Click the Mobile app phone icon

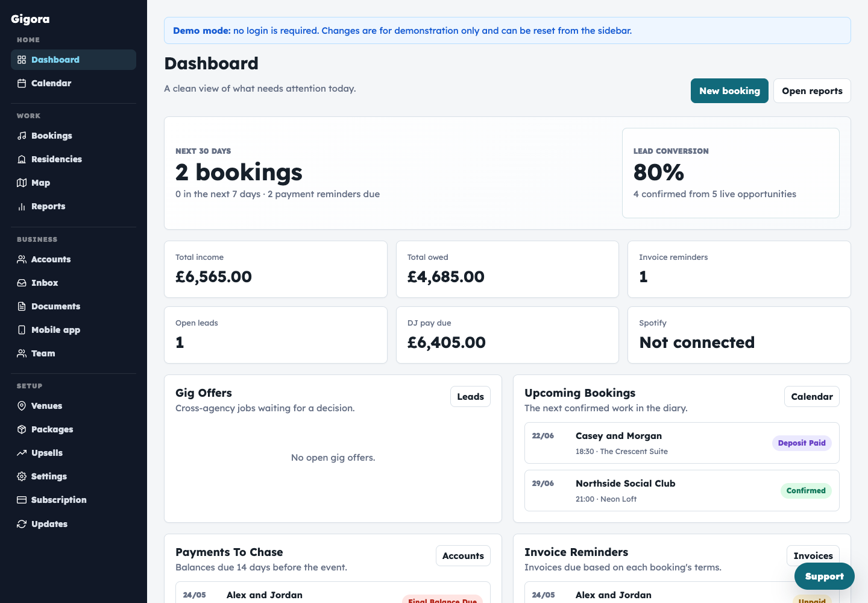22,330
